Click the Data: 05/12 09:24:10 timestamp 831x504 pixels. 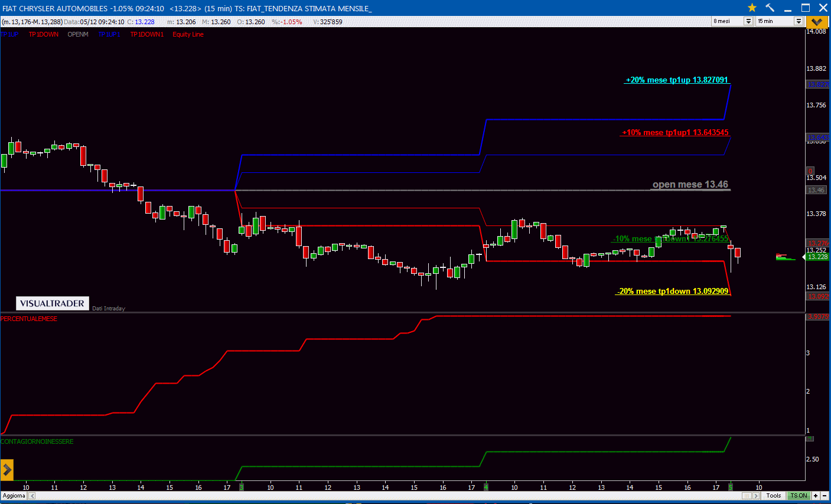click(x=94, y=22)
